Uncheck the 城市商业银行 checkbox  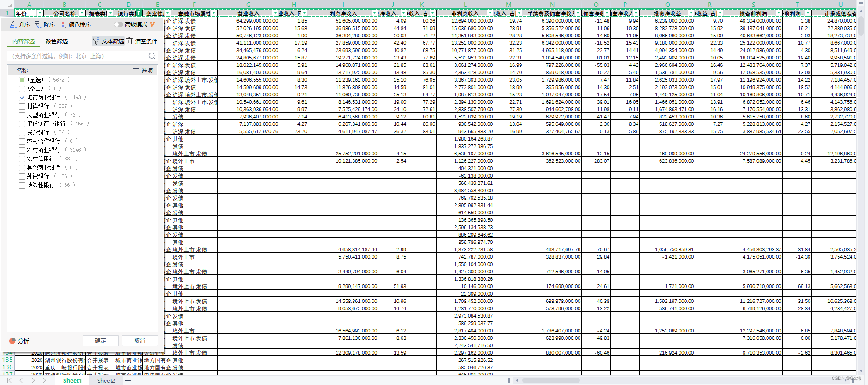click(x=22, y=97)
